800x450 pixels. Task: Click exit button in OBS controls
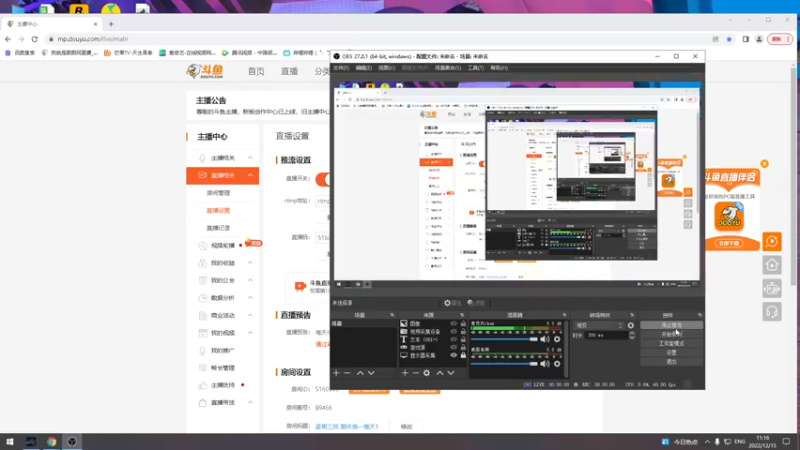(x=671, y=362)
